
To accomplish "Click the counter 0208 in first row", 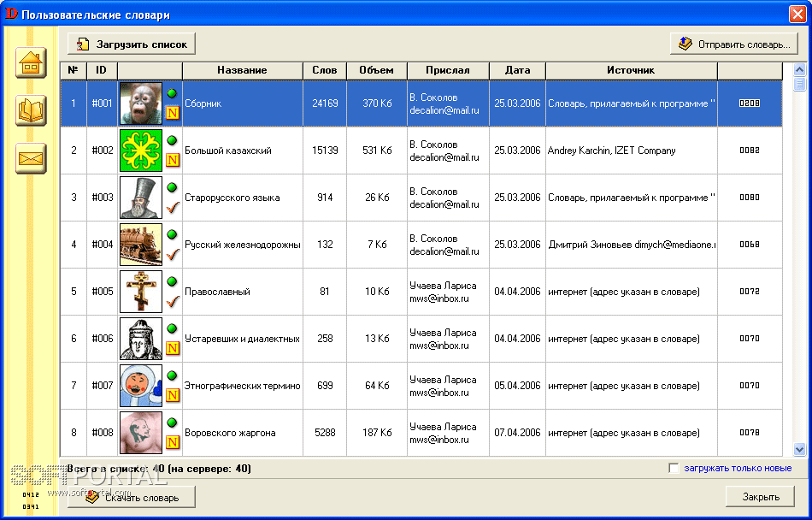I will pos(750,103).
